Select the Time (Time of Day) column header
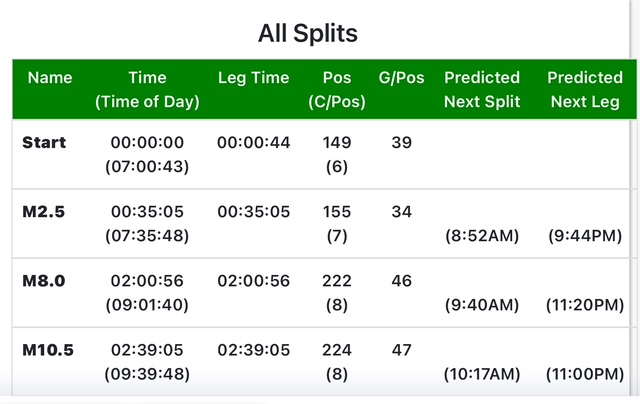This screenshot has height=404, width=640. 147,89
